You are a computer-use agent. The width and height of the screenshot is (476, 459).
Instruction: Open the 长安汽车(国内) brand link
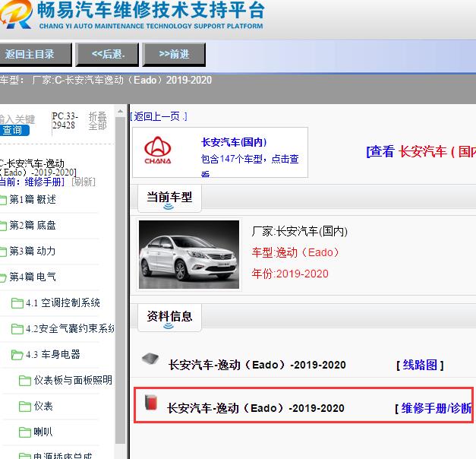[x=234, y=142]
